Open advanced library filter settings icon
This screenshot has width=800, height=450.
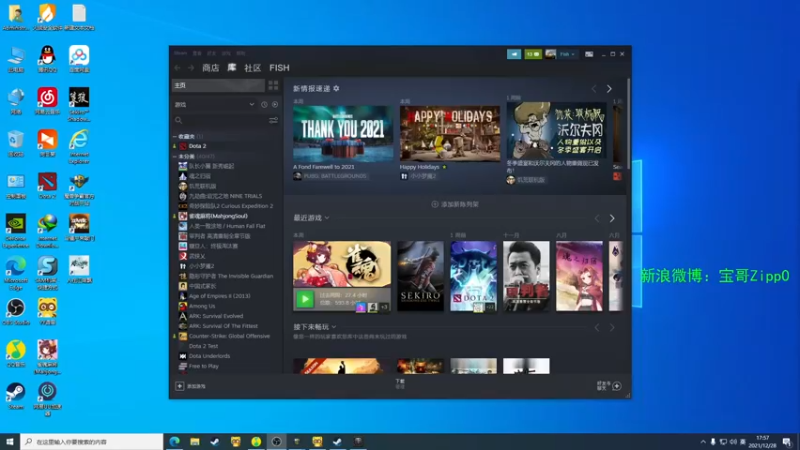(x=273, y=120)
